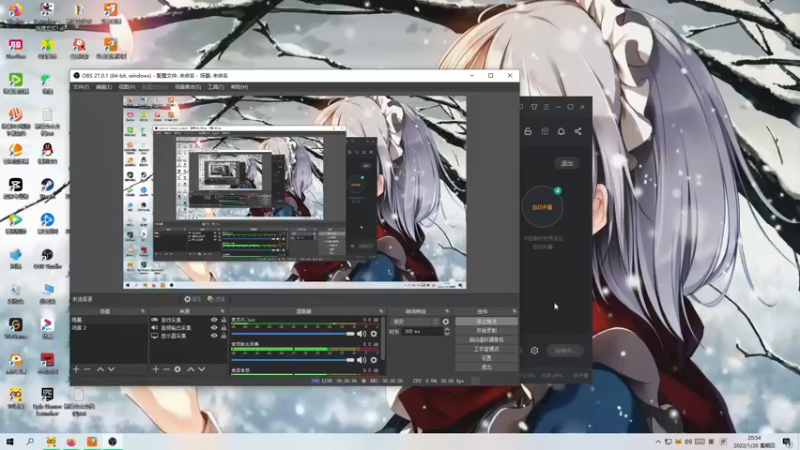Image resolution: width=800 pixels, height=450 pixels.
Task: Mute the 麦克风/Aux channel speaker icon
Action: pyautogui.click(x=361, y=334)
